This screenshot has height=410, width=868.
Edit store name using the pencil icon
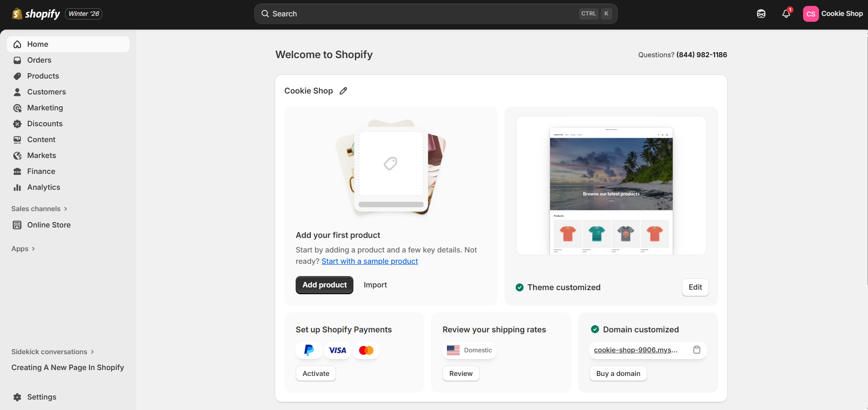click(343, 91)
